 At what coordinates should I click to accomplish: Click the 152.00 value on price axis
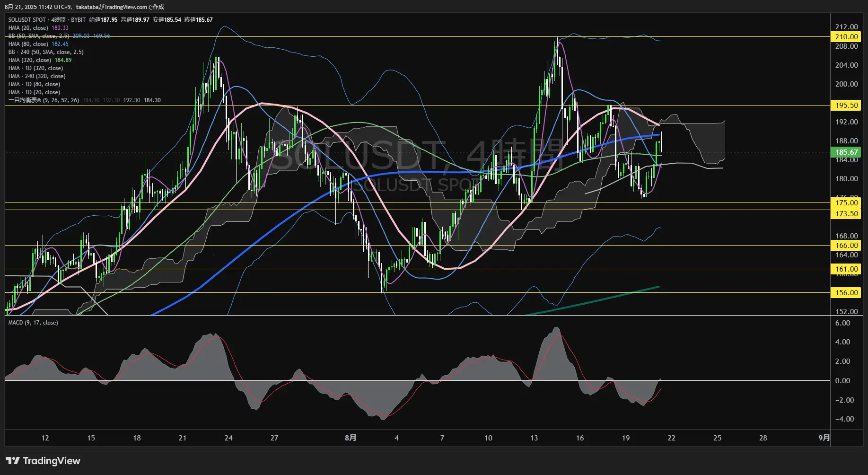click(x=846, y=311)
